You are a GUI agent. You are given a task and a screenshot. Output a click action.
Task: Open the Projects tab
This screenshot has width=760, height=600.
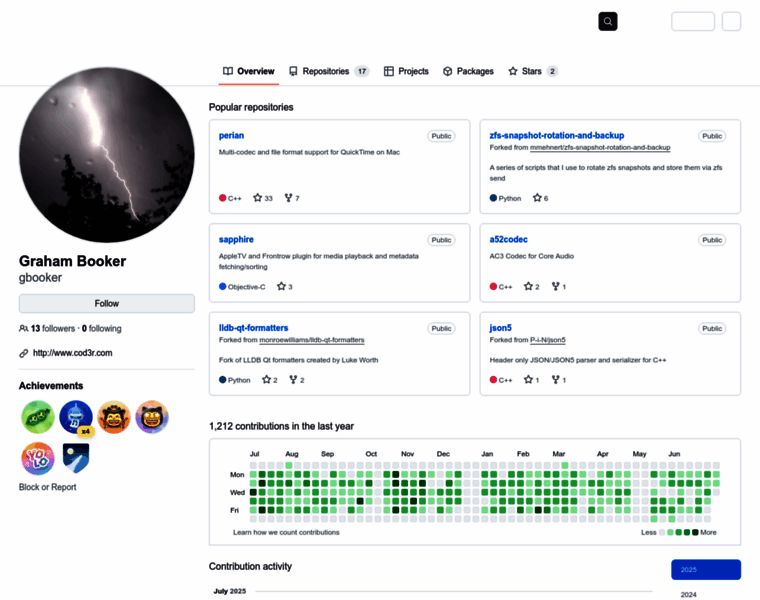[406, 71]
